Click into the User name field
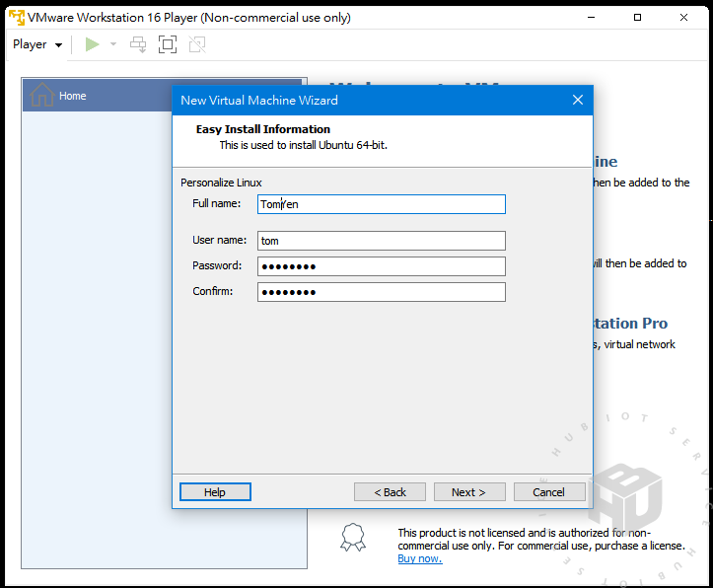713x588 pixels. 381,241
